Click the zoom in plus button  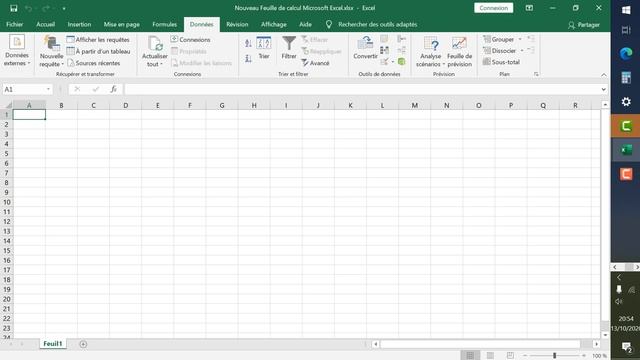pos(584,356)
